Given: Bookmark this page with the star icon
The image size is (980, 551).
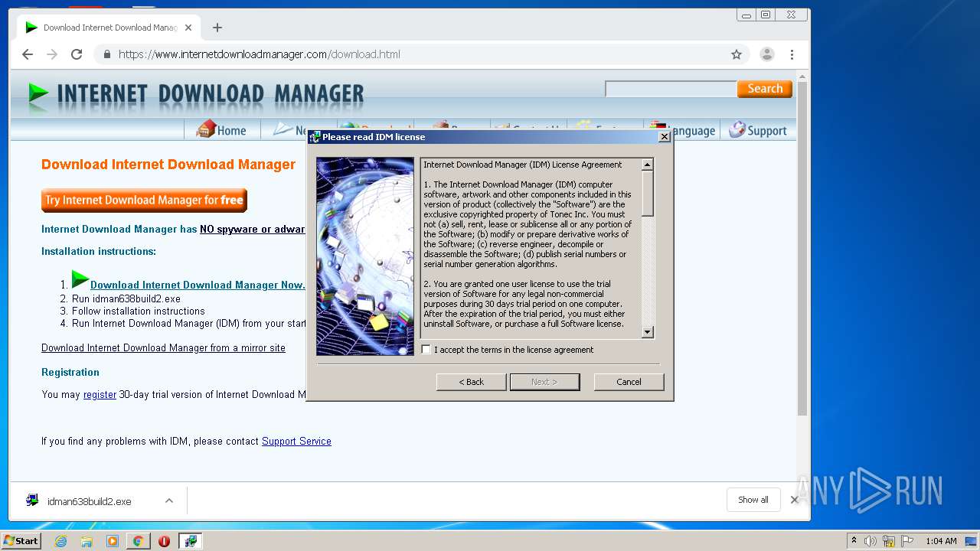Looking at the screenshot, I should 737,54.
